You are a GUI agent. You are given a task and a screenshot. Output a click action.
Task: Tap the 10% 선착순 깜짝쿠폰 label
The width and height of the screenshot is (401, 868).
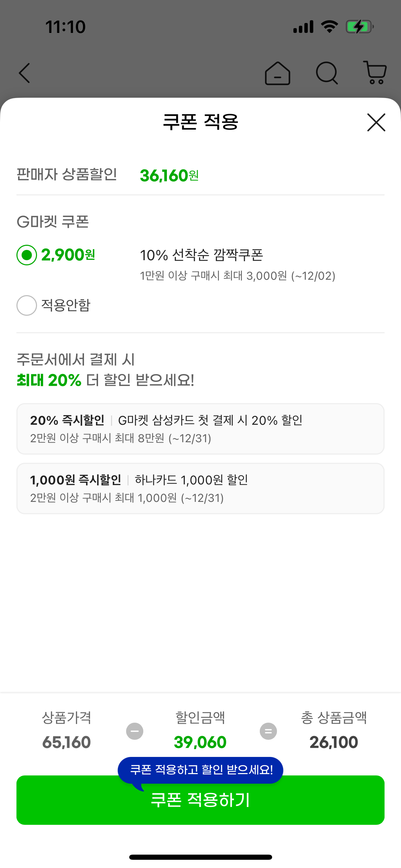202,255
